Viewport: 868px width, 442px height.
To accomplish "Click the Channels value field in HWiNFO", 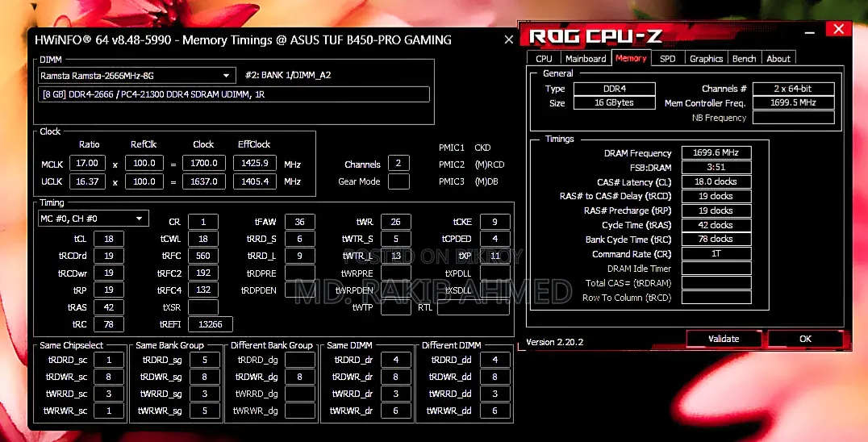I will [x=399, y=163].
